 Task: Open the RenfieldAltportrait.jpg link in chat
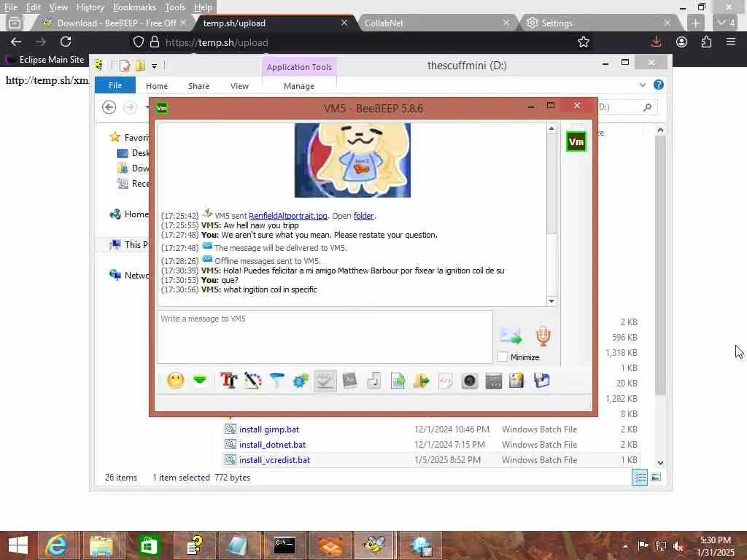pyautogui.click(x=287, y=216)
